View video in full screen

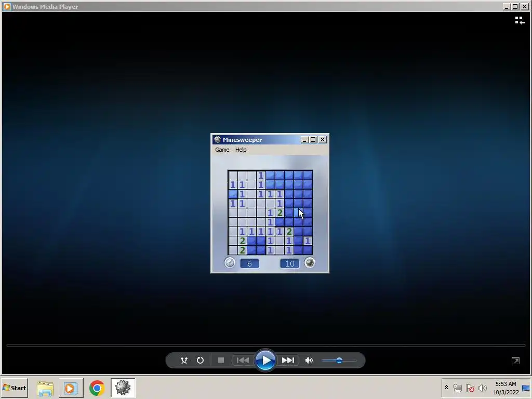tap(515, 361)
